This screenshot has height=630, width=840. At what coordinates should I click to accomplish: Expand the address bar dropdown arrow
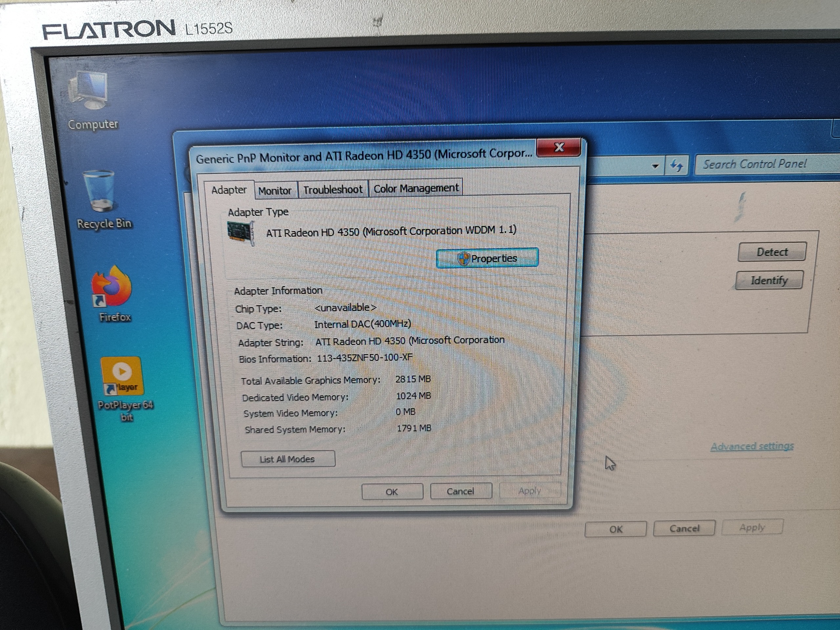click(x=655, y=166)
